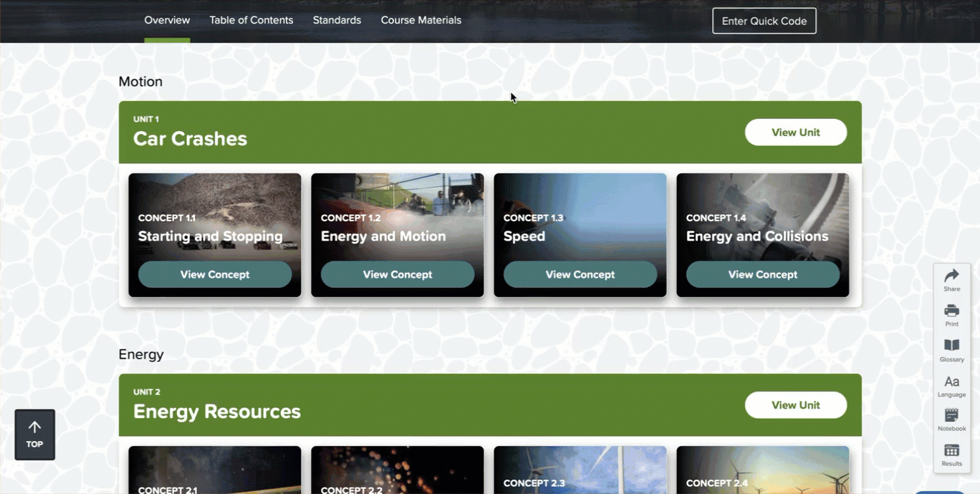The height and width of the screenshot is (494, 980).
Task: Click the Energy Resources unit title
Action: (x=217, y=412)
